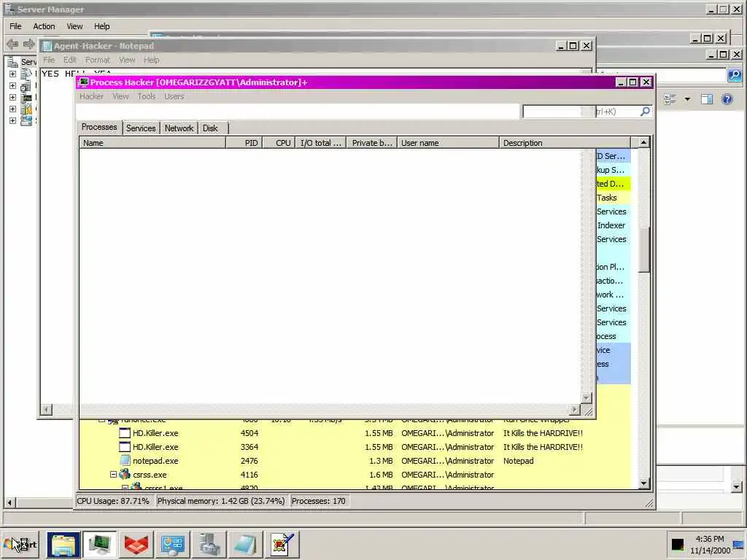Click the blue search button in Server Manager
This screenshot has height=560, width=747.
coord(735,75)
